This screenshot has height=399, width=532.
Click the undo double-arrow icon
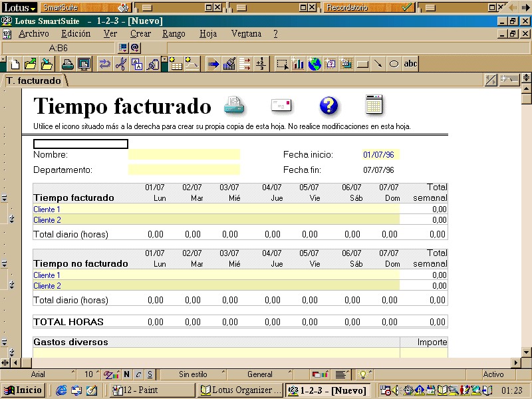pyautogui.click(x=104, y=64)
